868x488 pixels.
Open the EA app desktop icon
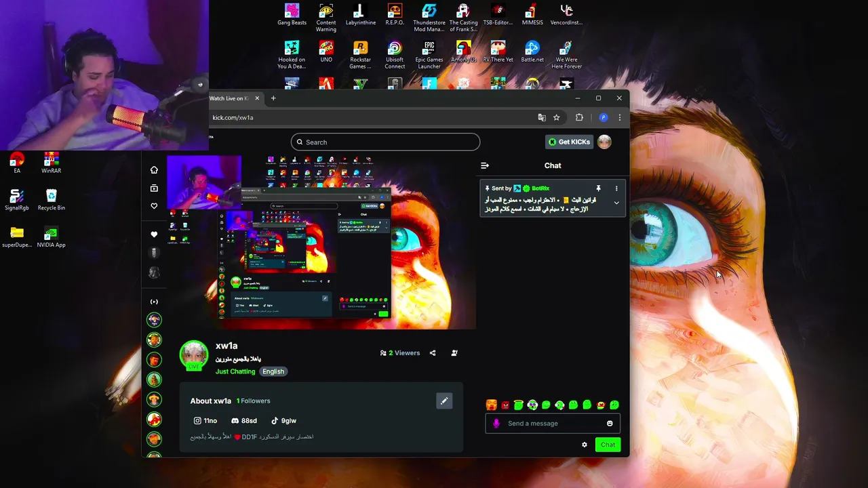(17, 163)
